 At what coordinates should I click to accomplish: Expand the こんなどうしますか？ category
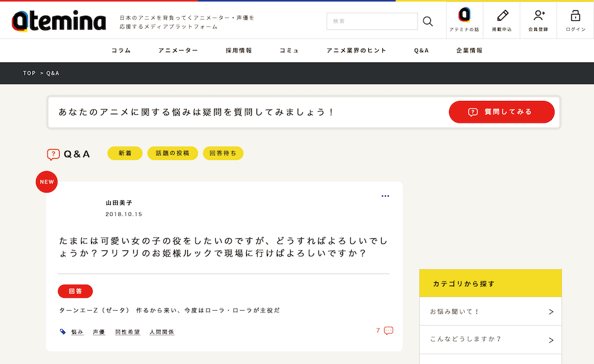coord(490,340)
